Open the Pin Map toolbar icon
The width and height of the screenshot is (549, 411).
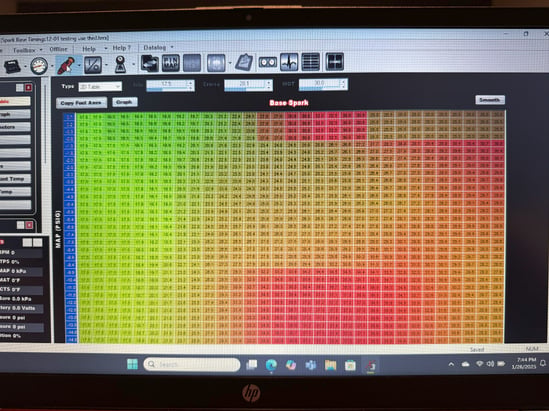pyautogui.click(x=171, y=63)
